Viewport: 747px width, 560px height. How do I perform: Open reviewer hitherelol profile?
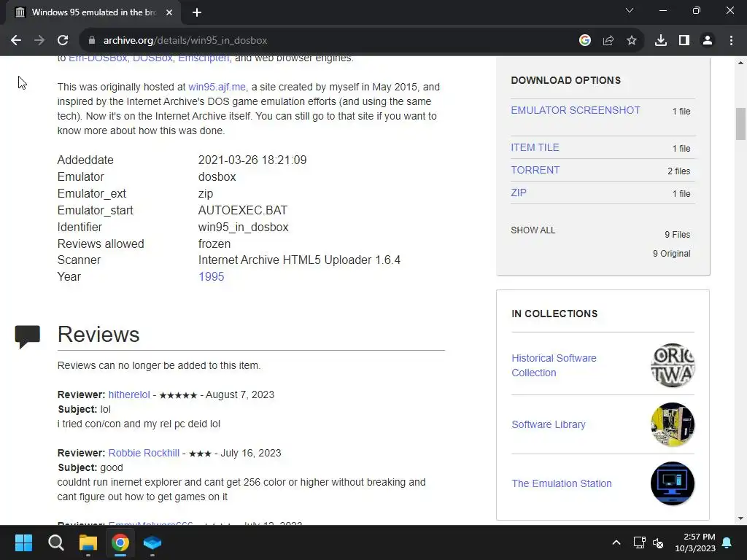pos(129,394)
